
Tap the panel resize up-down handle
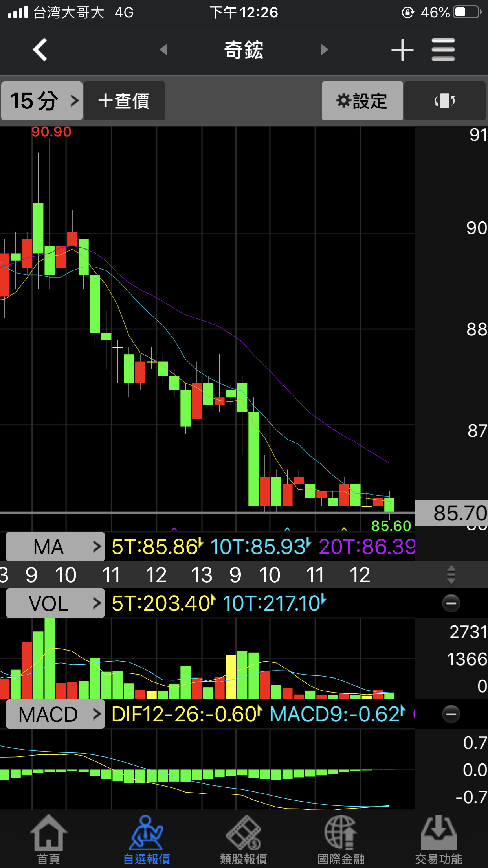coord(451,575)
